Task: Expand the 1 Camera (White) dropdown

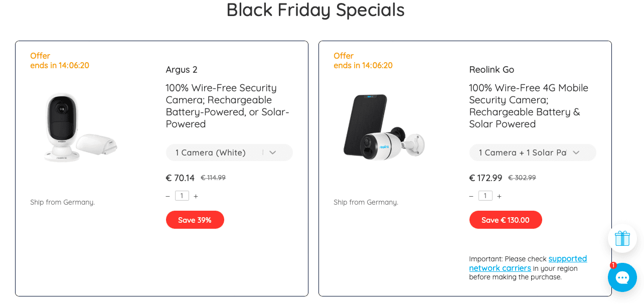Action: click(229, 152)
